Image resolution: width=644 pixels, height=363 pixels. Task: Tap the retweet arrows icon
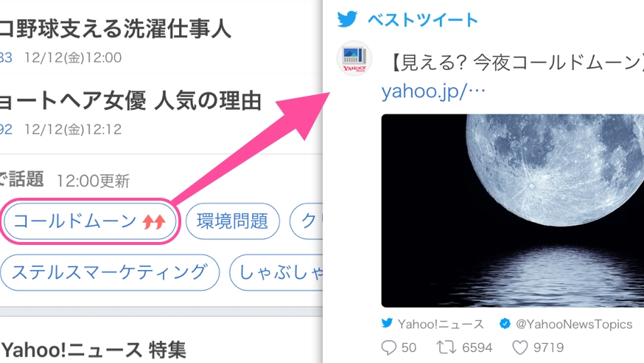click(x=446, y=348)
